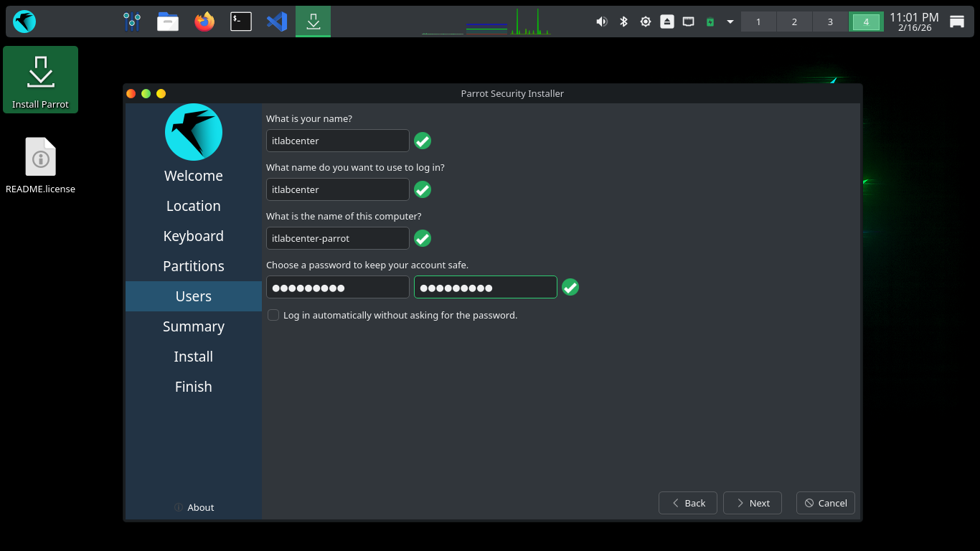The height and width of the screenshot is (551, 980).
Task: Open the terminal from the panel
Action: point(240,22)
